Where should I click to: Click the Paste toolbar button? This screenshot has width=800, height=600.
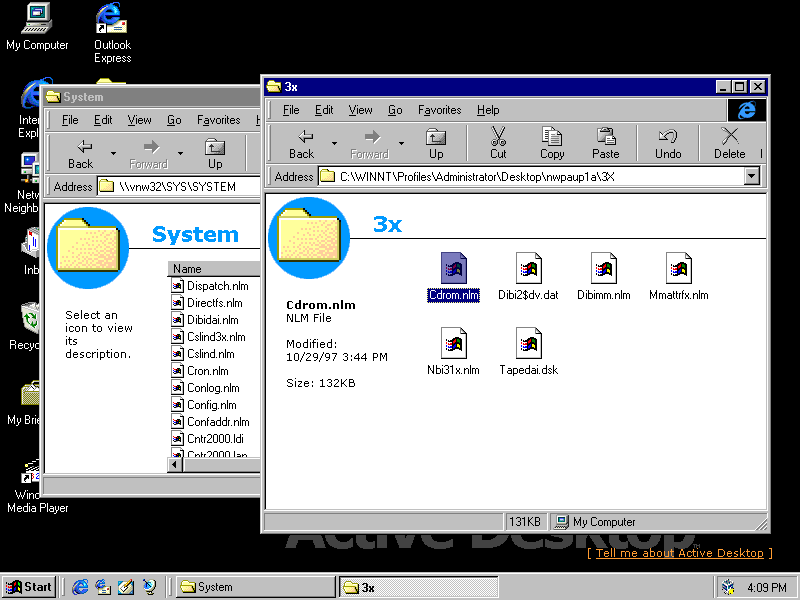606,144
